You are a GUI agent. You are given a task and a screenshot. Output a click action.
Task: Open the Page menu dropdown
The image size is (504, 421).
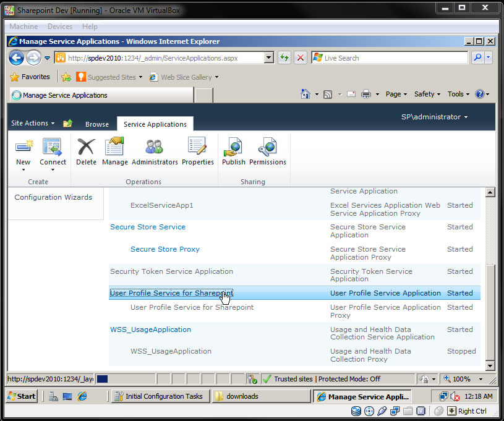396,94
